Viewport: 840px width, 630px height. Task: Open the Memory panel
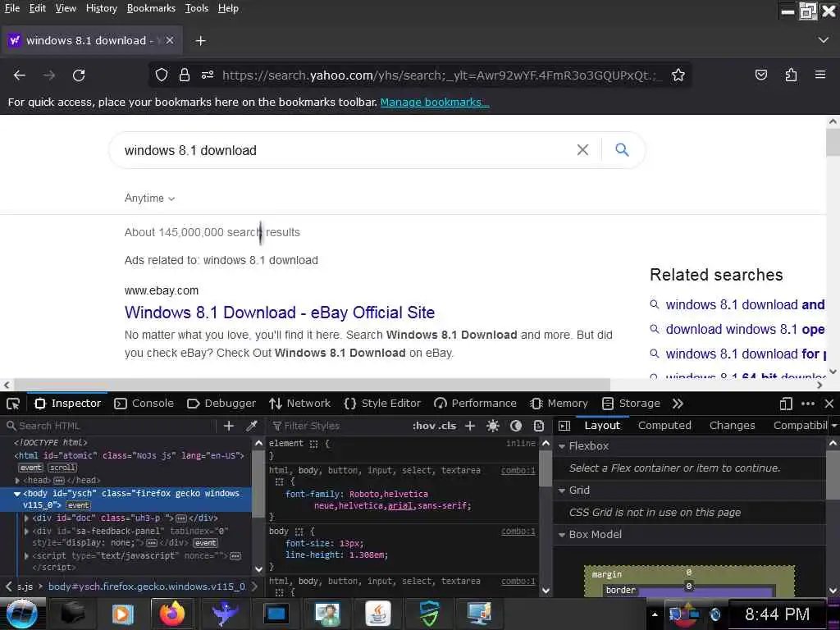[559, 404]
